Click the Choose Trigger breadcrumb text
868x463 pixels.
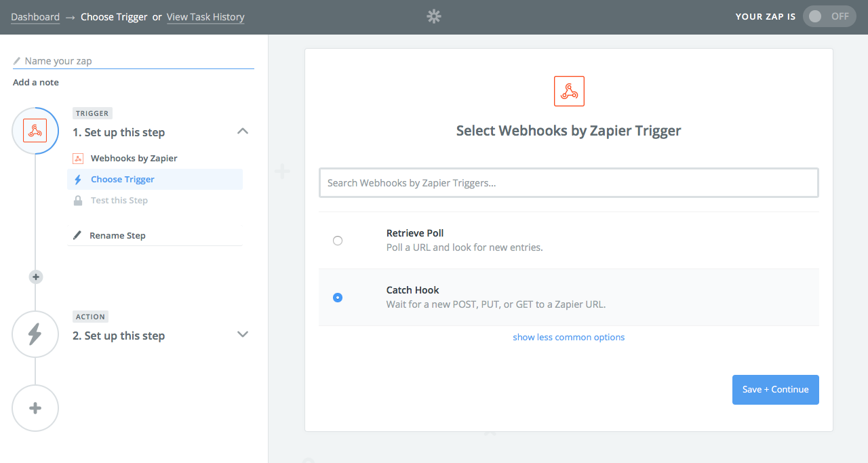pyautogui.click(x=114, y=17)
